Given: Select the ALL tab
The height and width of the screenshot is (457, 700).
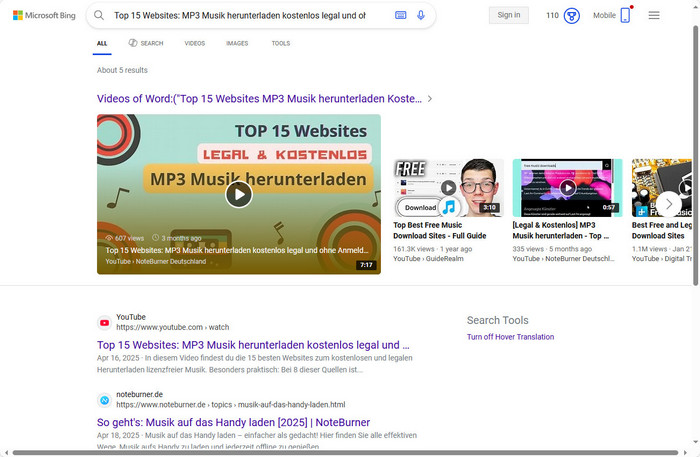Looking at the screenshot, I should 102,43.
